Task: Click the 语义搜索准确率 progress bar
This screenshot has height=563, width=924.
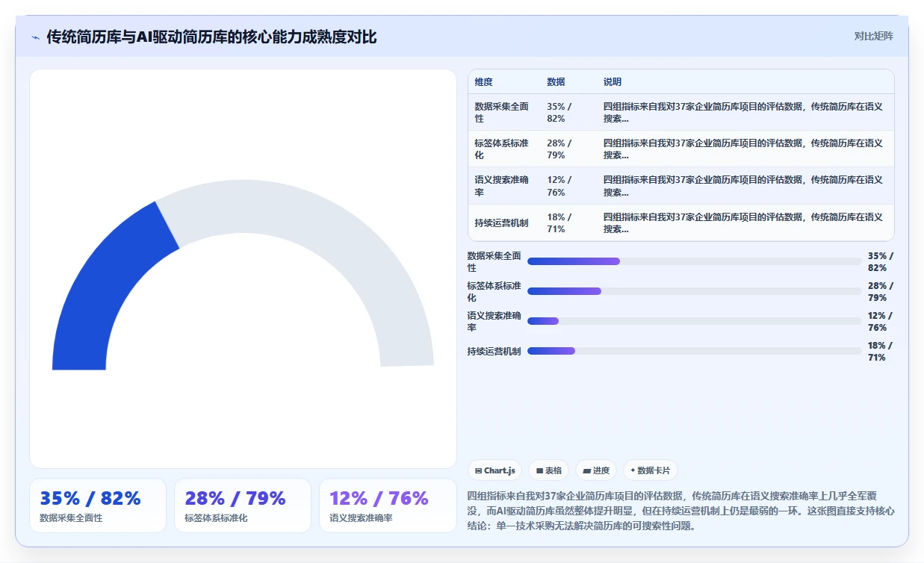Action: 695,321
